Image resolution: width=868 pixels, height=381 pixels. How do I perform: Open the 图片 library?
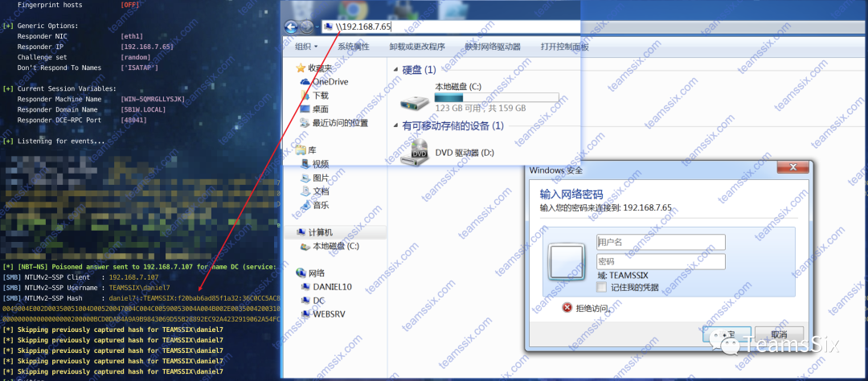tap(314, 178)
